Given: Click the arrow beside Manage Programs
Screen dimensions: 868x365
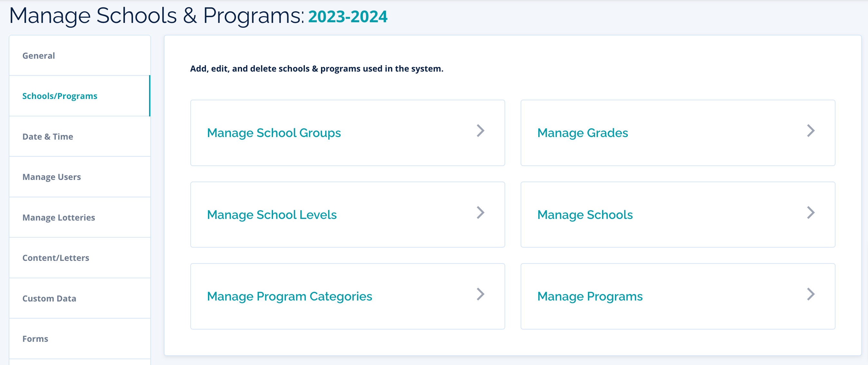Looking at the screenshot, I should point(811,294).
